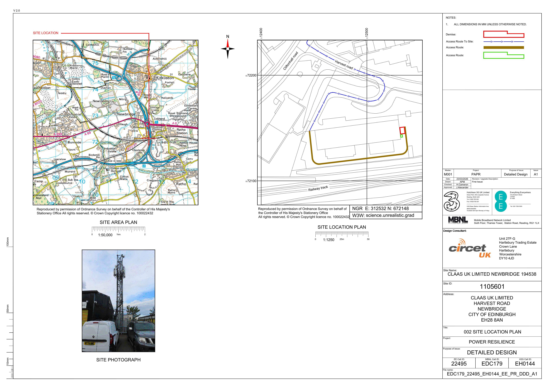Click the Ratho Station label on map

coord(182,131)
